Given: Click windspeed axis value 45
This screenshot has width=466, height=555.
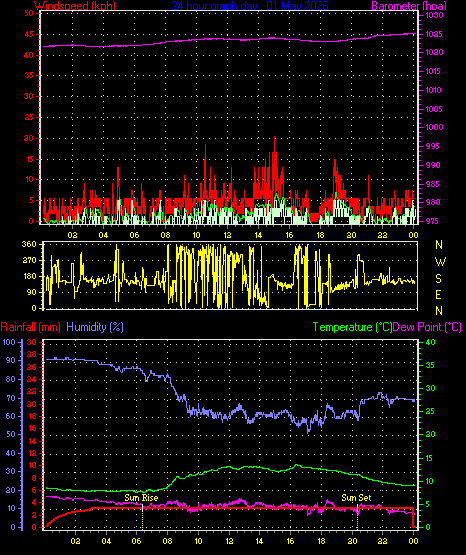Looking at the screenshot, I should [x=29, y=35].
